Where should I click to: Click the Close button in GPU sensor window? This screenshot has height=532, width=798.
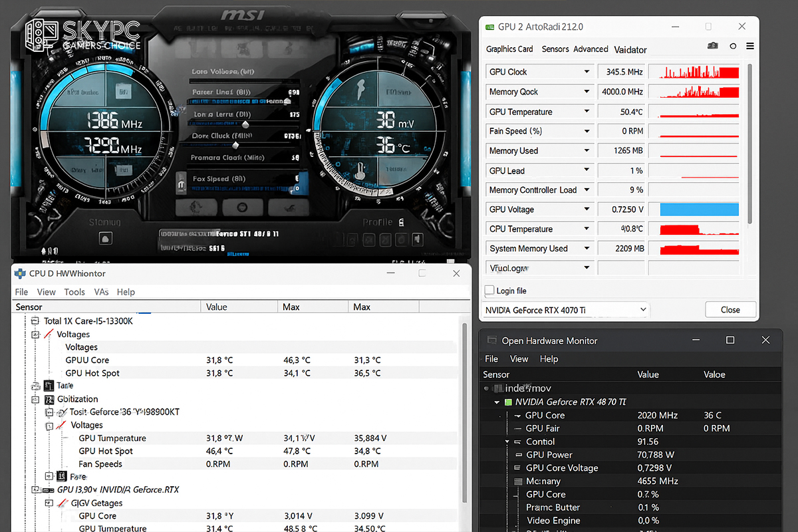coord(730,310)
